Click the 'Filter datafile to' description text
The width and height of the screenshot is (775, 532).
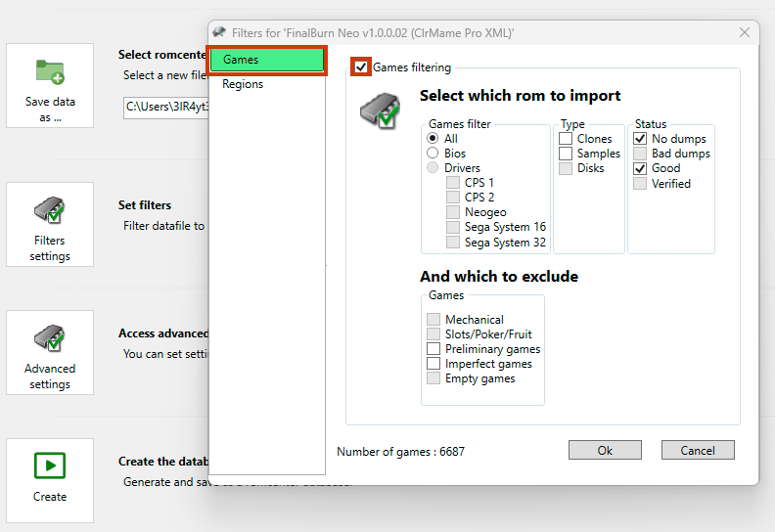click(x=163, y=226)
